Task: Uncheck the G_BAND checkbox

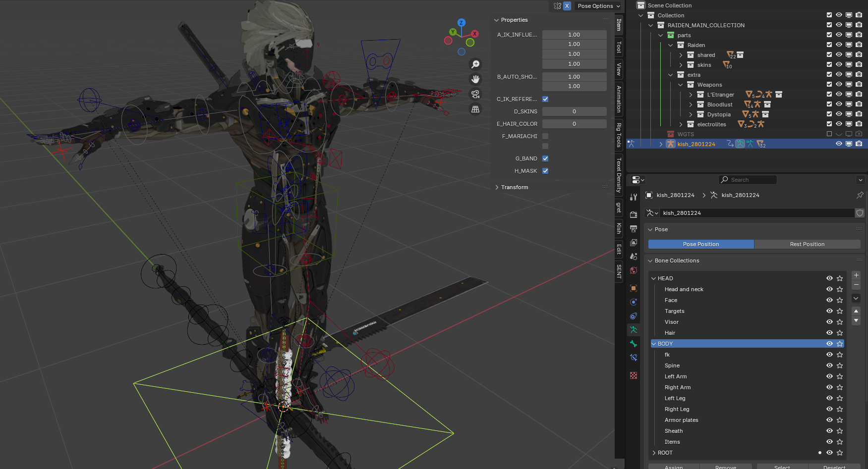Action: click(545, 158)
